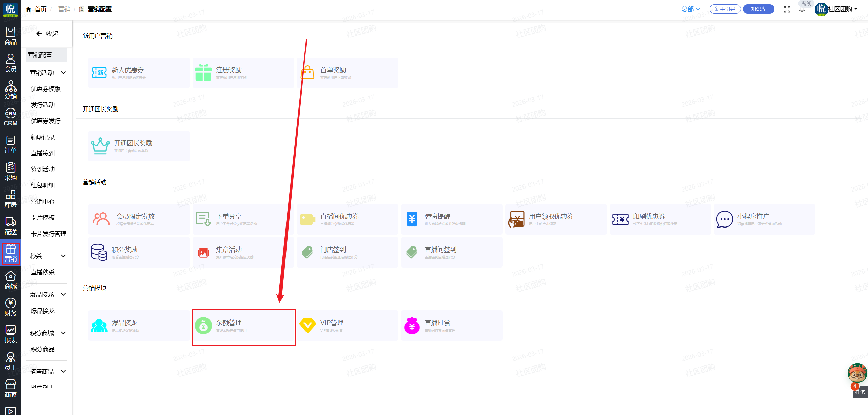The width and height of the screenshot is (868, 415).
Task: Open the 分销 distribution sidebar icon
Action: [x=11, y=90]
